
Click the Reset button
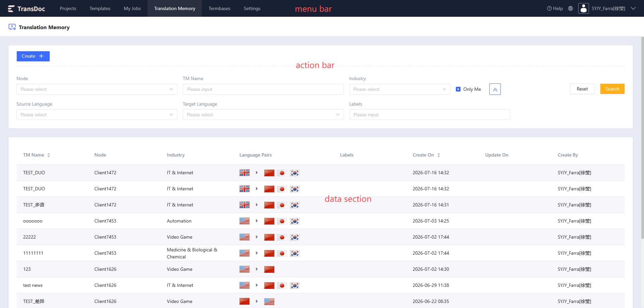[582, 89]
